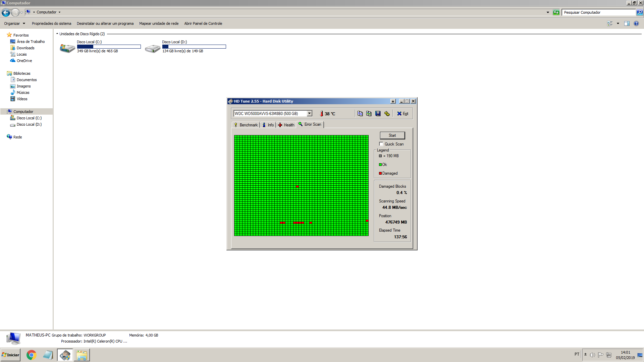Click Desinstalar ou alterar um programa
The height and width of the screenshot is (362, 644).
click(x=105, y=23)
